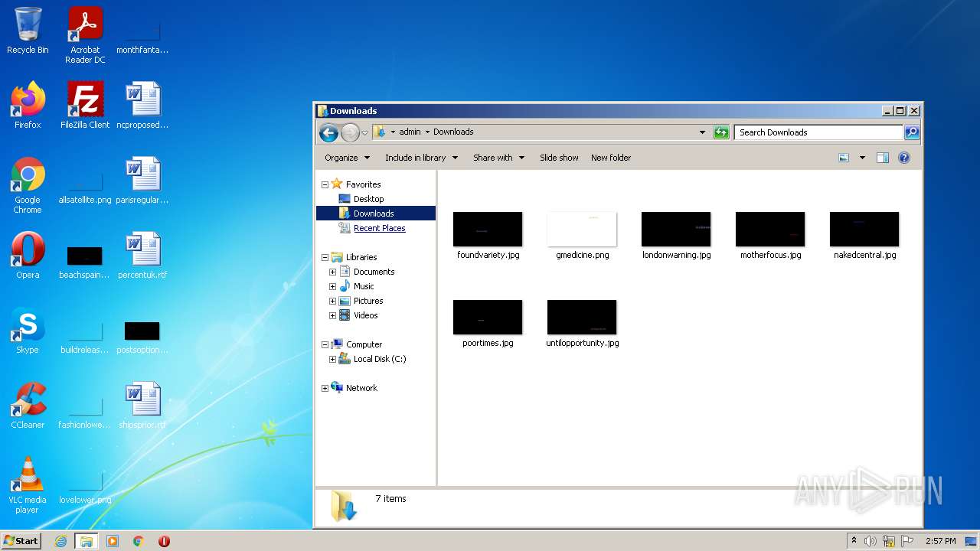Screen dimensions: 980x551
Task: Select Pictures library in navigation pane
Action: click(x=368, y=301)
